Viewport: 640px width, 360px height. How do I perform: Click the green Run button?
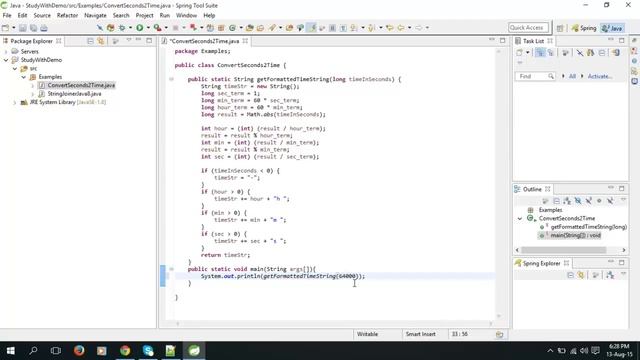tap(140, 28)
